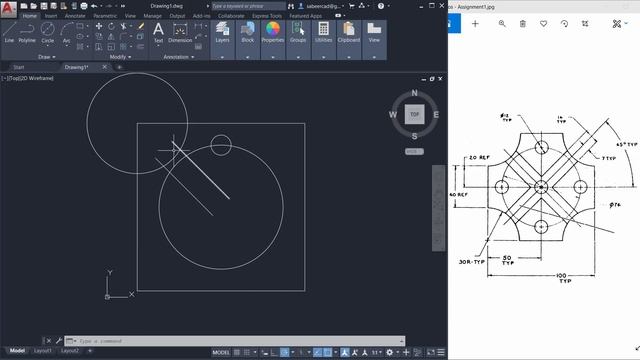
Task: Switch to the Layout1 tab
Action: coord(42,351)
